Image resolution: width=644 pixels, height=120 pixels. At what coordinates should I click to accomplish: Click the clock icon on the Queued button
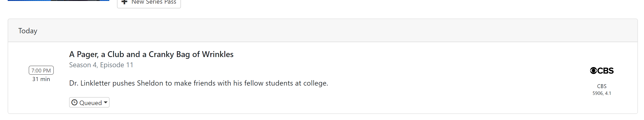74,103
